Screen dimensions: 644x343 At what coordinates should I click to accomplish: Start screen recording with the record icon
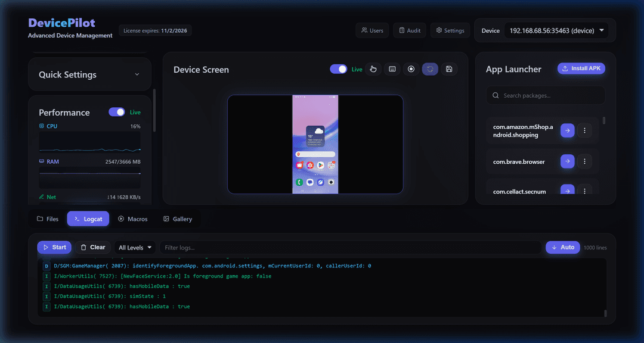click(x=411, y=69)
